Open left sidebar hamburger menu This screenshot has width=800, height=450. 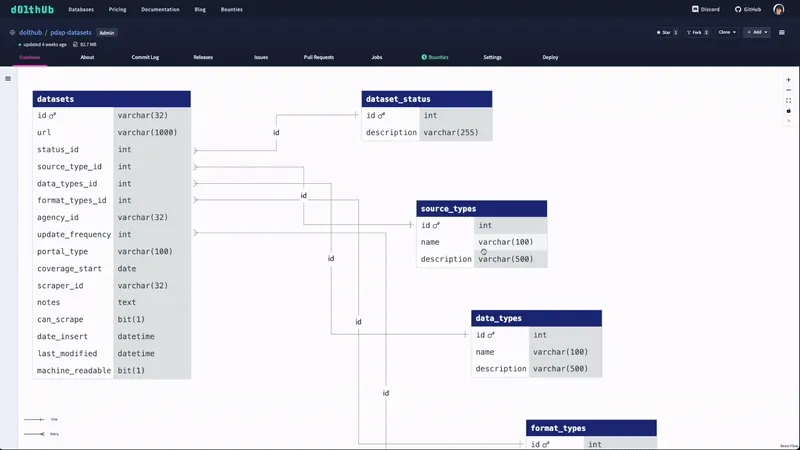pyautogui.click(x=8, y=79)
